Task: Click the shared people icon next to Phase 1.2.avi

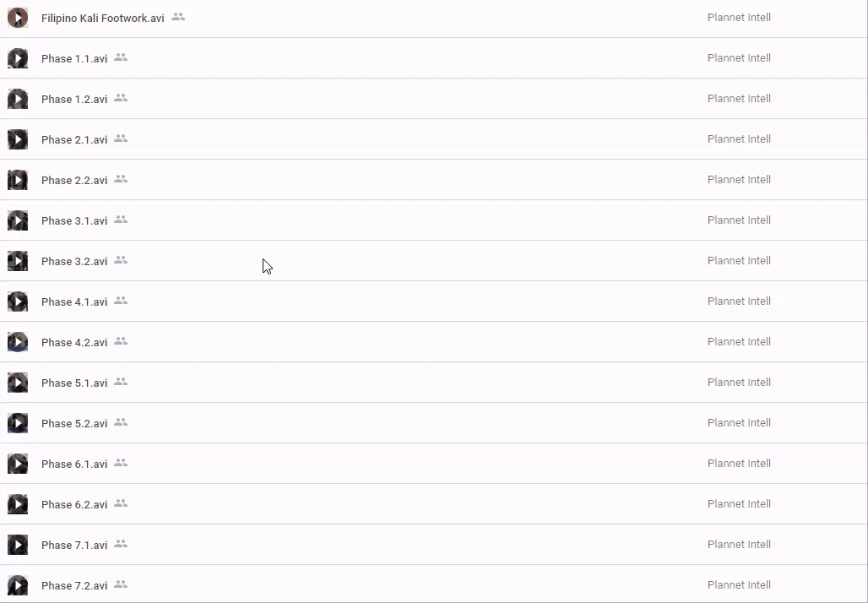Action: pyautogui.click(x=121, y=98)
